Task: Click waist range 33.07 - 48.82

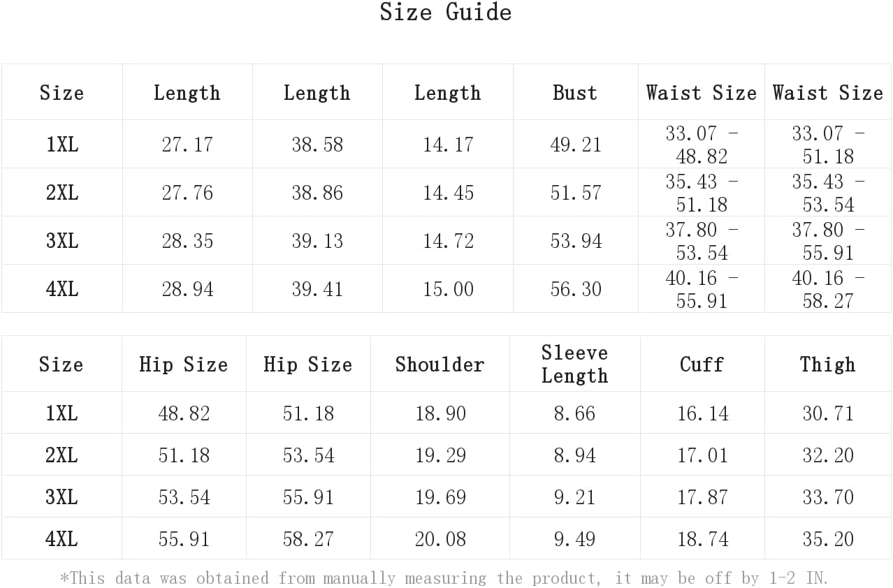Action: coord(702,145)
